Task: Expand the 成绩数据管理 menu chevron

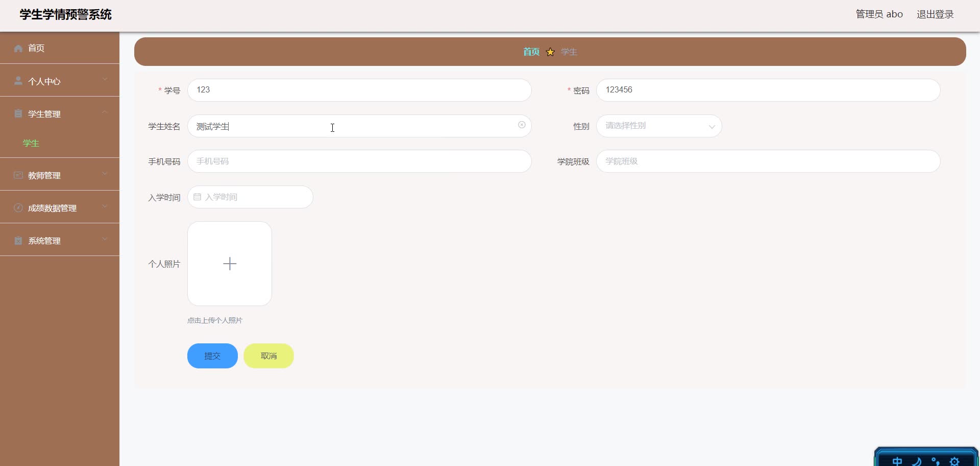Action: click(105, 206)
